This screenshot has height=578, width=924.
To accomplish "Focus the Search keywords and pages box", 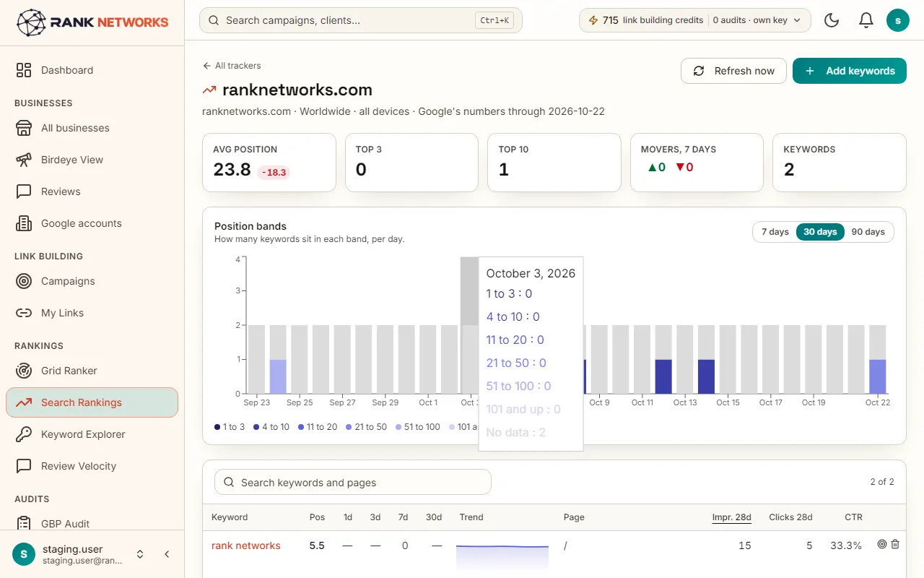I will 353,483.
